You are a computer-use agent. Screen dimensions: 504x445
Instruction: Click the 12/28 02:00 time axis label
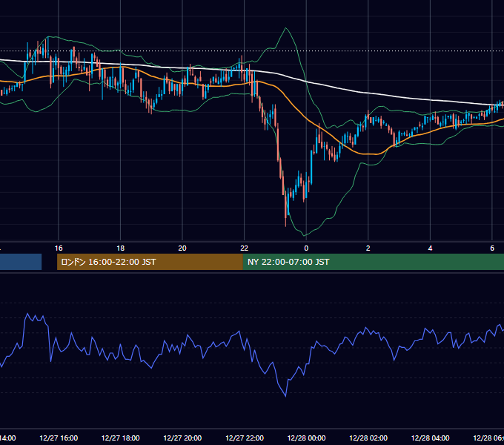coord(368,438)
